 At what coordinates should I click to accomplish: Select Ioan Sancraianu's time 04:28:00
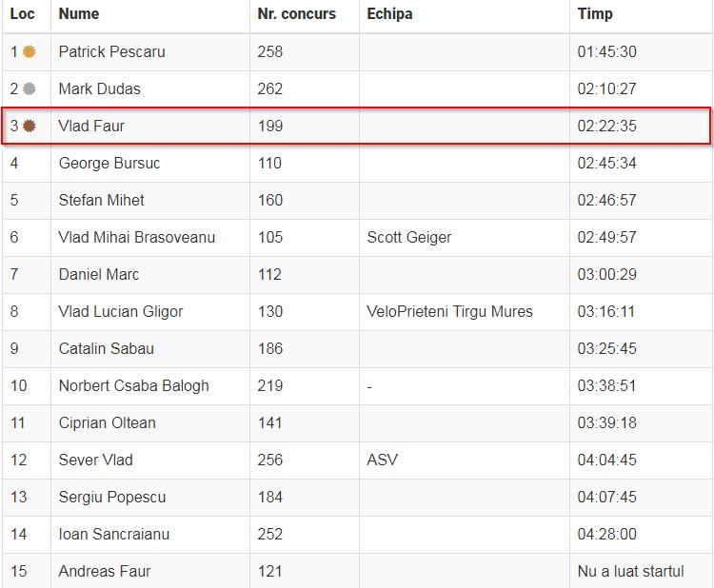(x=607, y=535)
